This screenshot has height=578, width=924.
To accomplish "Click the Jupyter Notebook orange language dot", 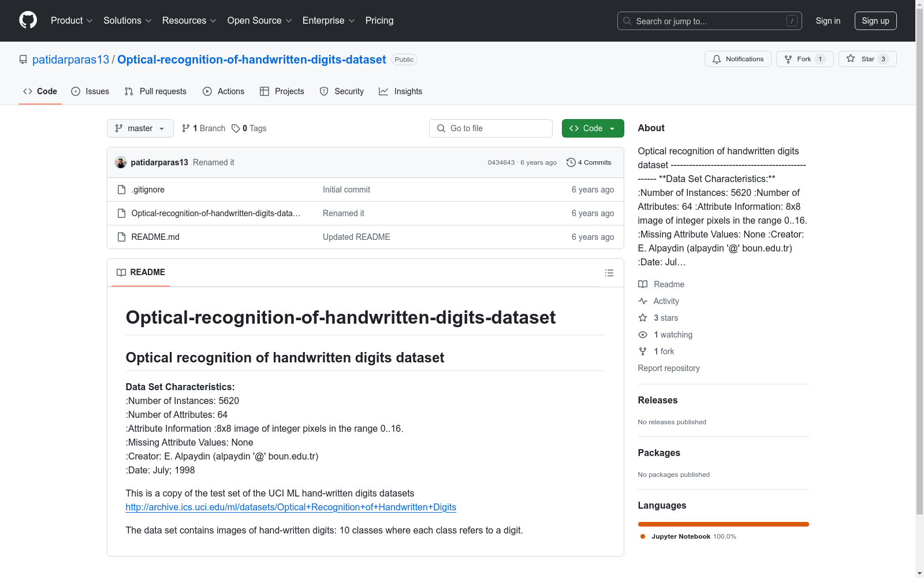I will 643,536.
